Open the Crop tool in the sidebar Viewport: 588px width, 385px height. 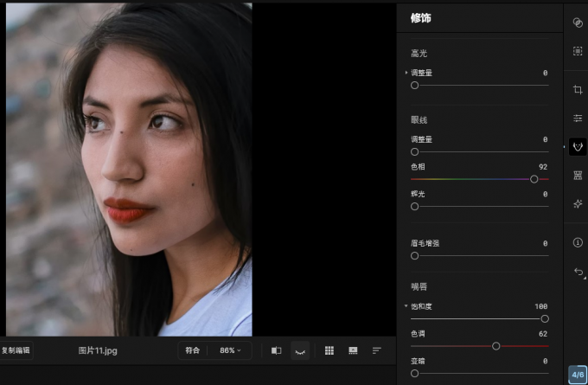pyautogui.click(x=578, y=90)
